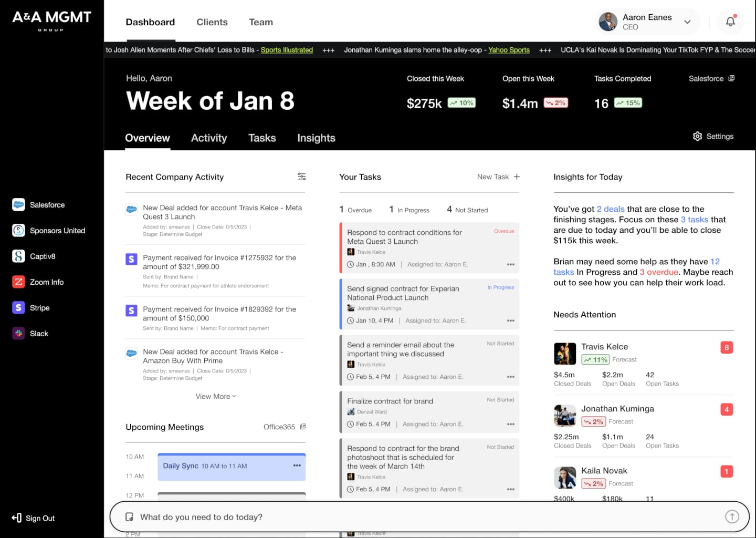Viewport: 756px width, 538px height.
Task: Open Travis Kelce profile thumbnail
Action: [x=565, y=354]
